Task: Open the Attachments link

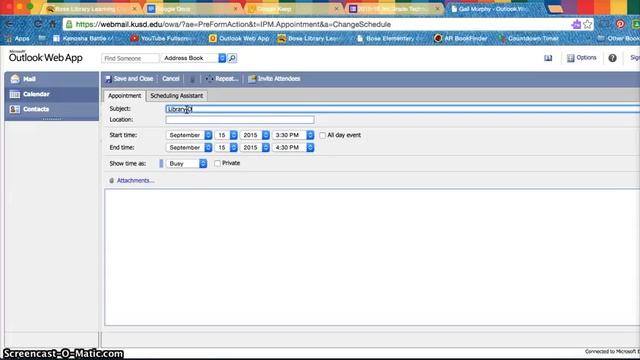Action: (x=136, y=180)
